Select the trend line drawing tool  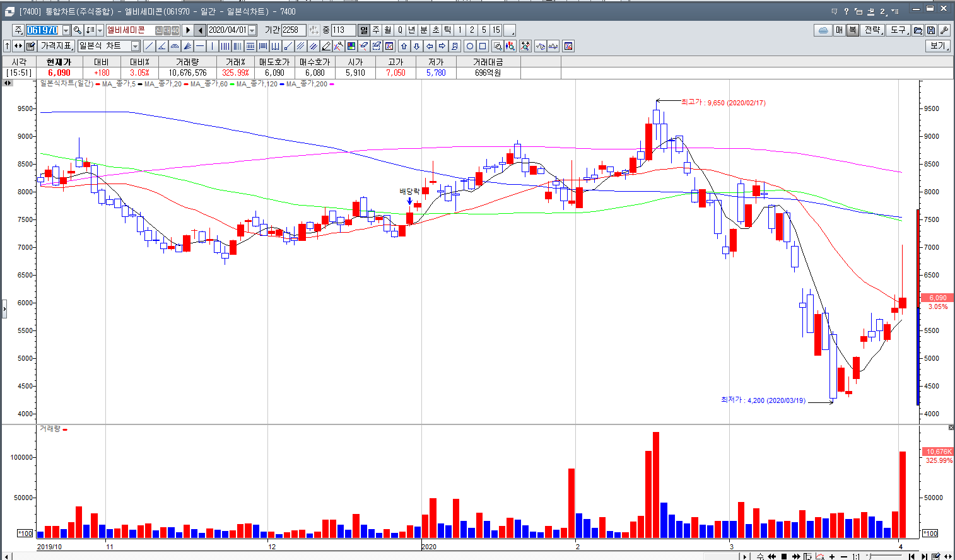pyautogui.click(x=149, y=46)
